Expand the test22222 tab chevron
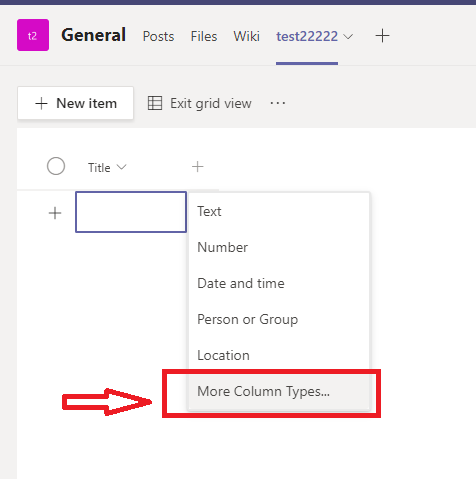Image resolution: width=476 pixels, height=479 pixels. pos(348,36)
